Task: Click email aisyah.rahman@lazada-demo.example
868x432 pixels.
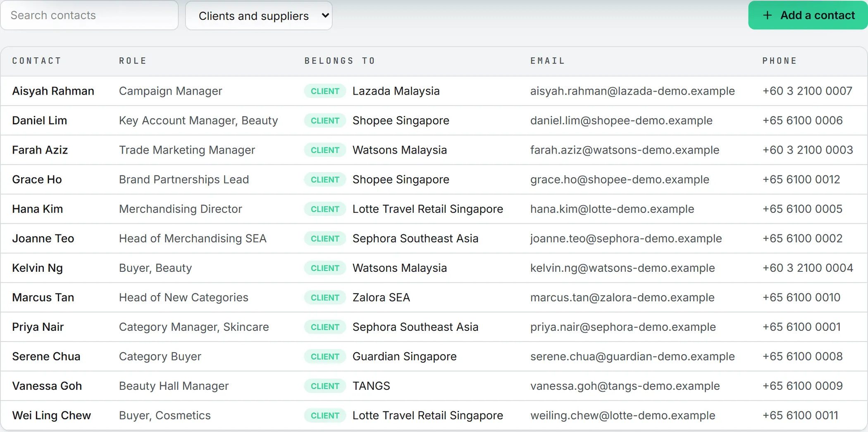Action: [x=632, y=91]
